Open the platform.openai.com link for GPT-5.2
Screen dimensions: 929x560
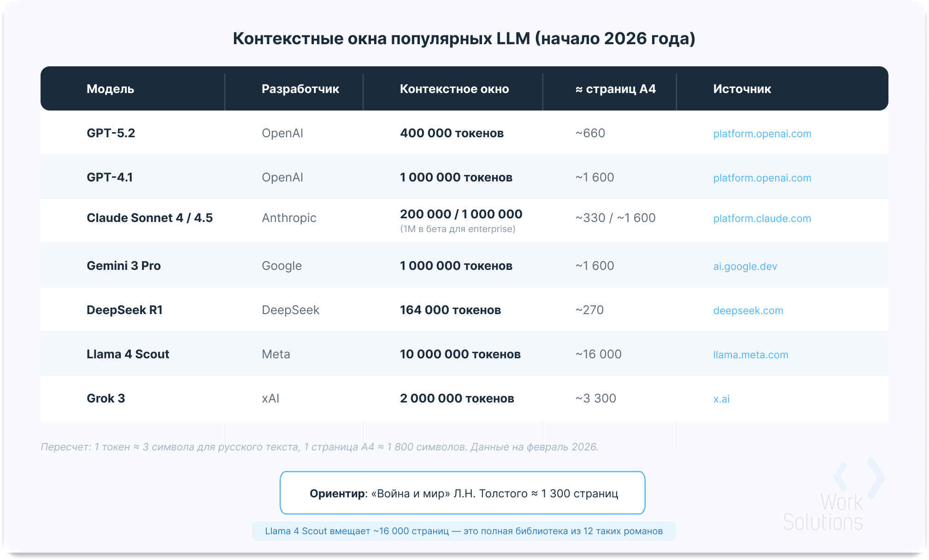tap(762, 134)
